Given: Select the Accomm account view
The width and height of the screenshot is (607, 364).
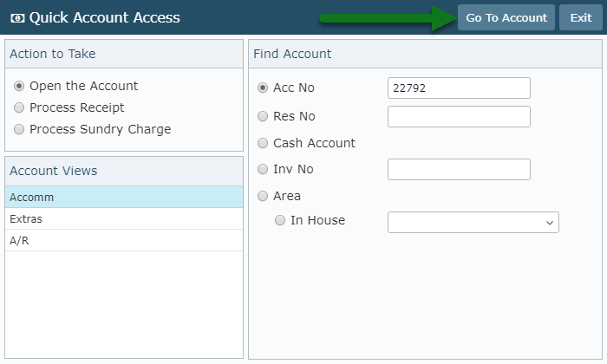Looking at the screenshot, I should click(124, 198).
